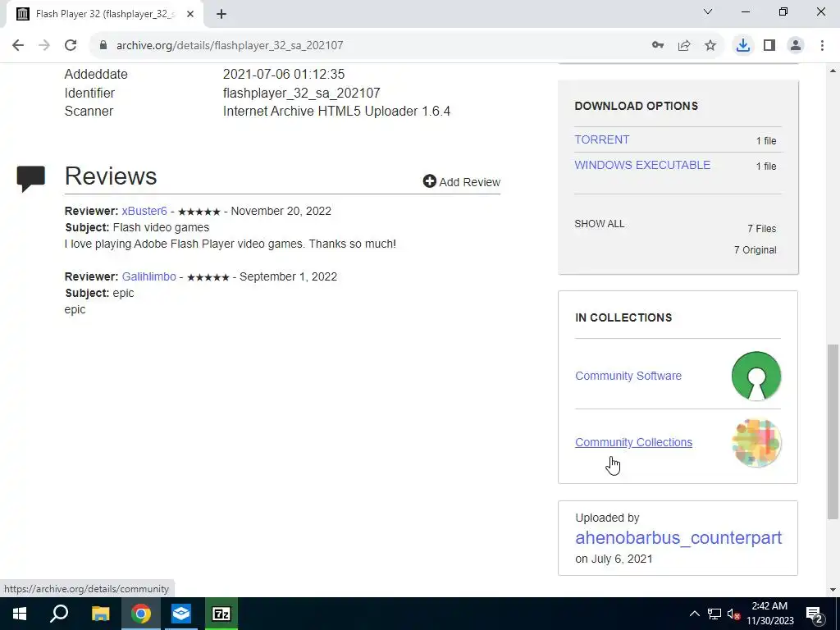Click the address bar URL
The image size is (840, 630).
point(230,46)
